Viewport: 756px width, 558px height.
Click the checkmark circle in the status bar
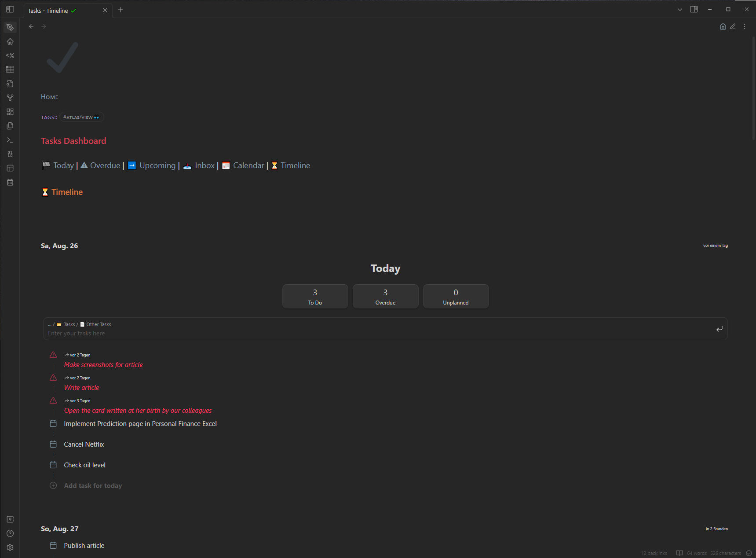click(749, 553)
